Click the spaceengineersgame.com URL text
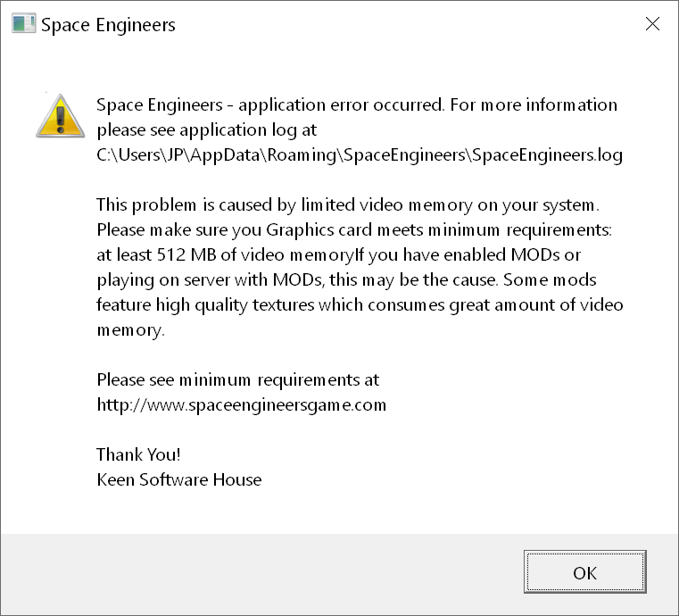679x616 pixels. 241,404
